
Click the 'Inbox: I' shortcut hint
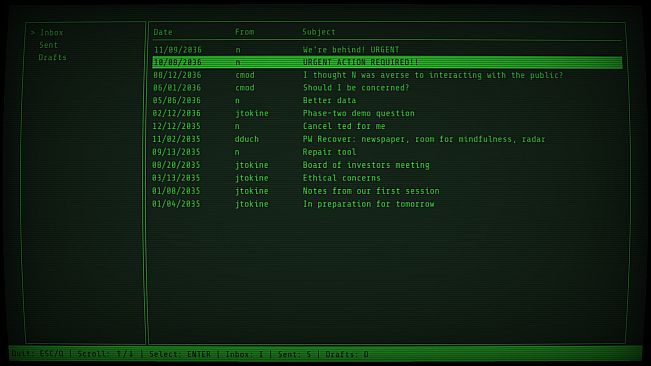tap(245, 354)
